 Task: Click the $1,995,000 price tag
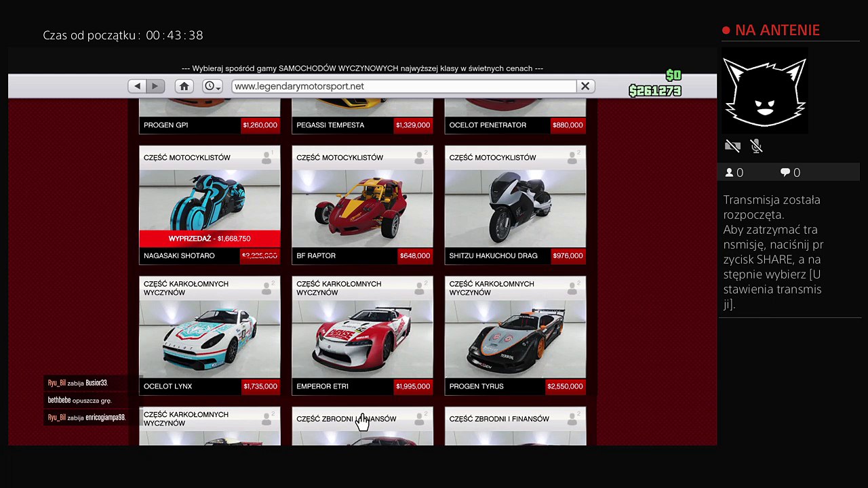click(414, 387)
